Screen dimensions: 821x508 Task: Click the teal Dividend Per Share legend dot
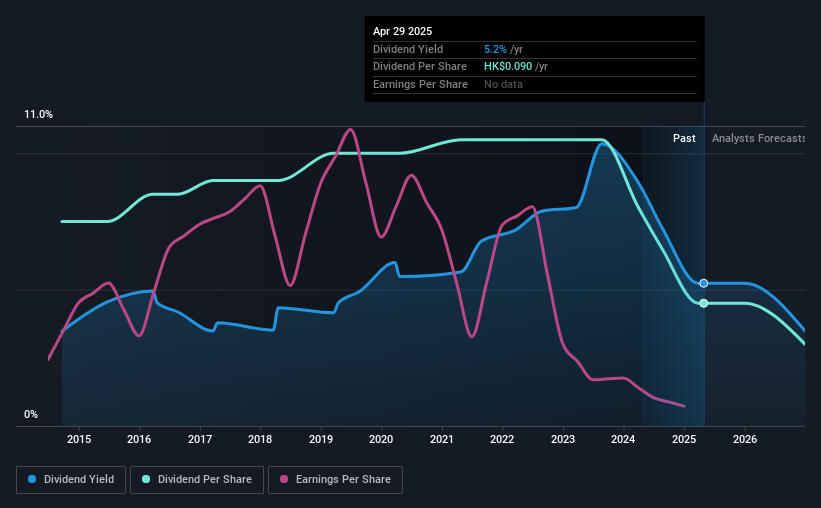pyautogui.click(x=146, y=479)
